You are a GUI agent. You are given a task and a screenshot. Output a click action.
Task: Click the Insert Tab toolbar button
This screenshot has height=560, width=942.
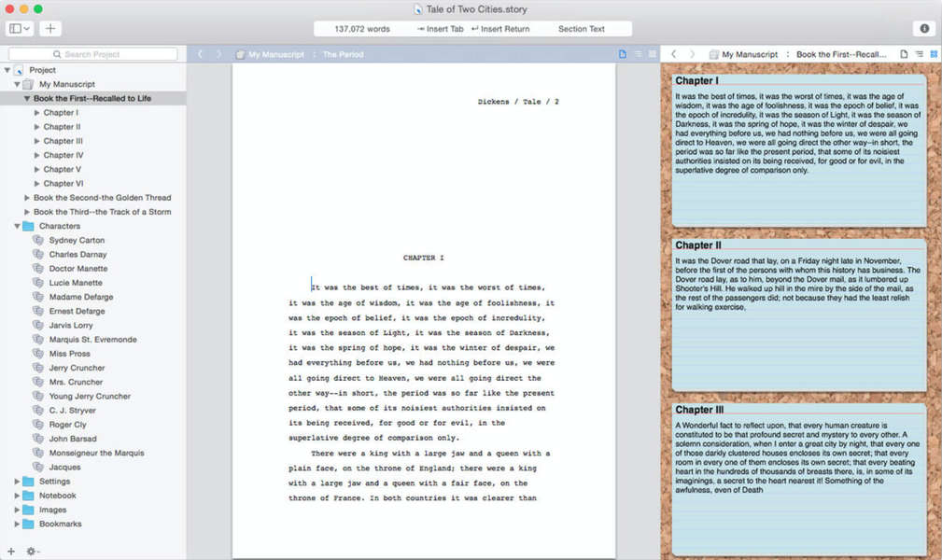click(441, 29)
